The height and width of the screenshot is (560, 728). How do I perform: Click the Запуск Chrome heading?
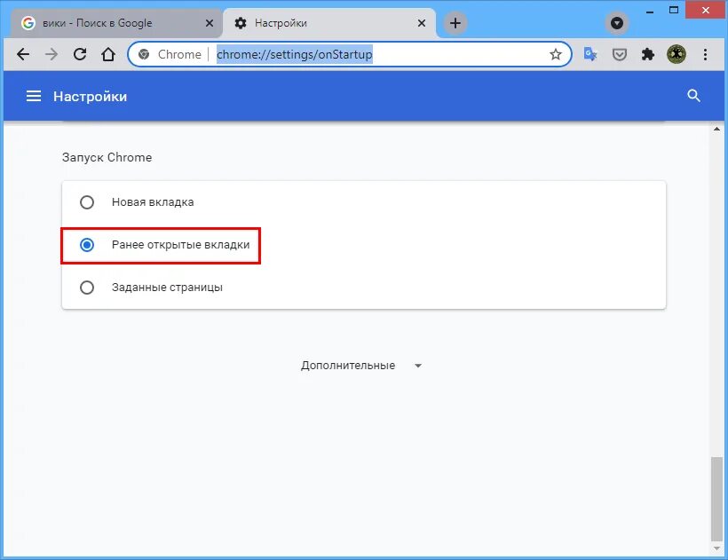[107, 157]
